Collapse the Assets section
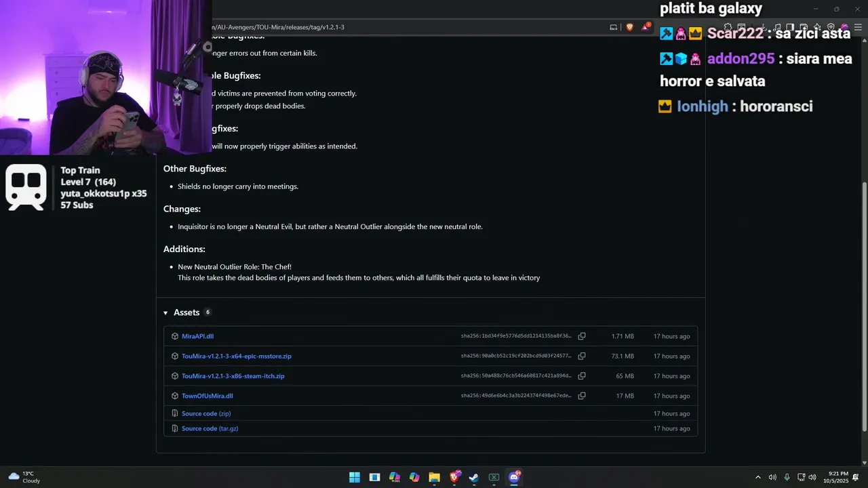This screenshot has height=488, width=868. tap(165, 312)
